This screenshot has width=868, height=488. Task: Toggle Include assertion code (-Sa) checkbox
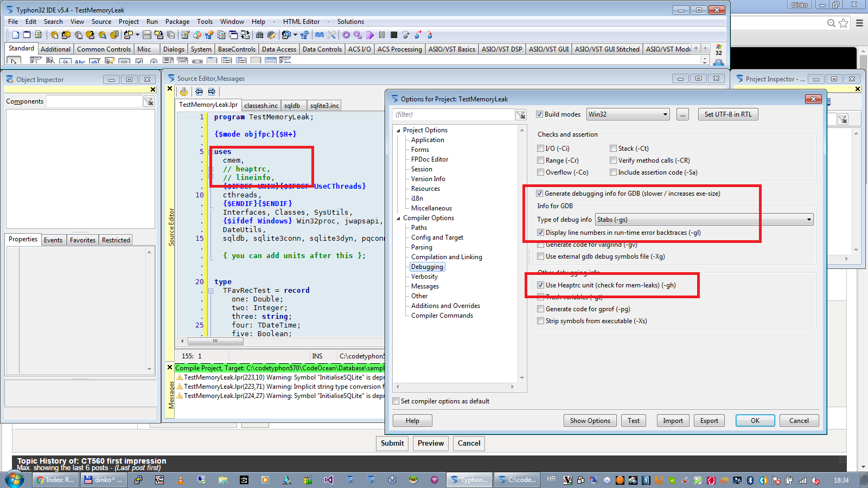tap(613, 172)
